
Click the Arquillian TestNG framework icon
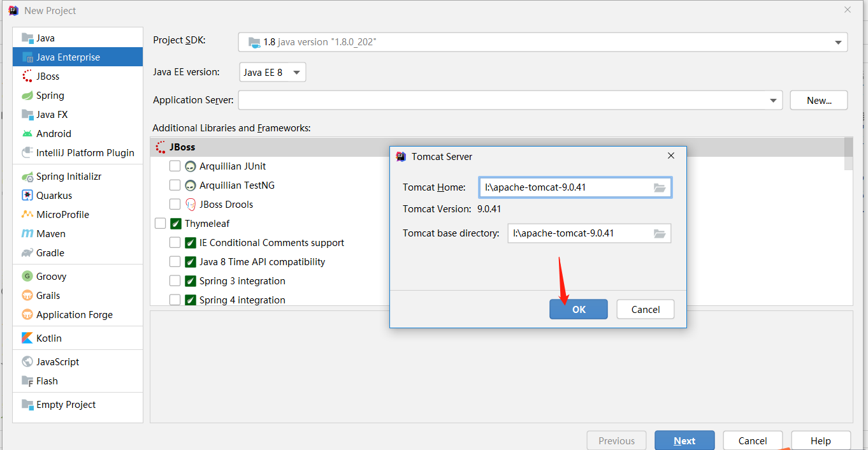[x=191, y=185]
